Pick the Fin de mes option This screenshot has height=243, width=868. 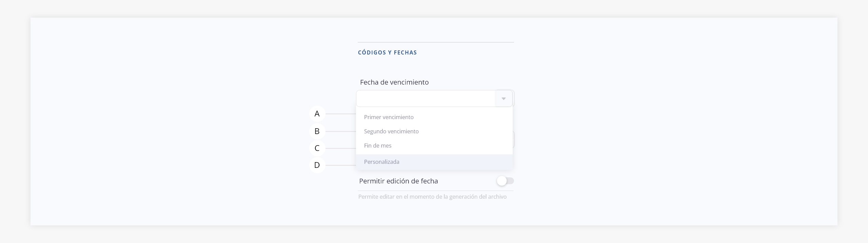pos(378,146)
